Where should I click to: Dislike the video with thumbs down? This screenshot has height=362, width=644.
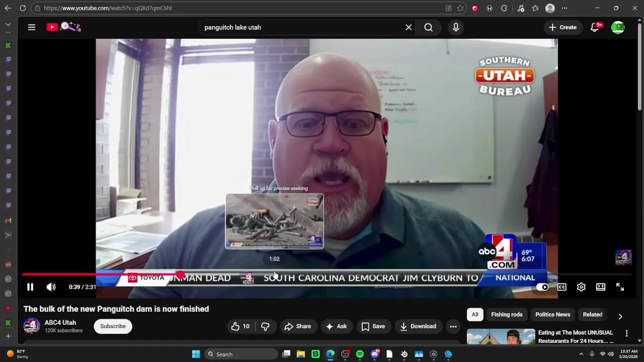[x=265, y=326]
